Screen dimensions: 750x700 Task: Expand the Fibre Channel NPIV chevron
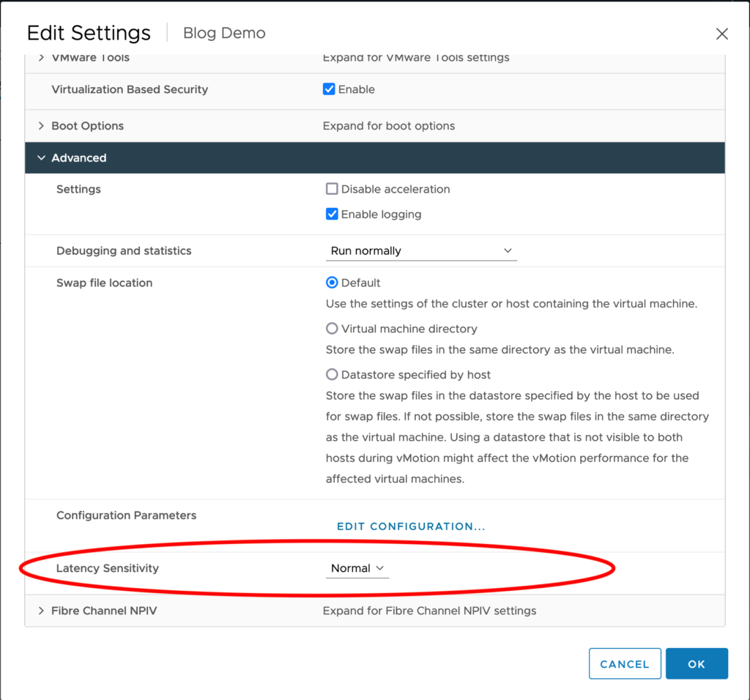(41, 611)
